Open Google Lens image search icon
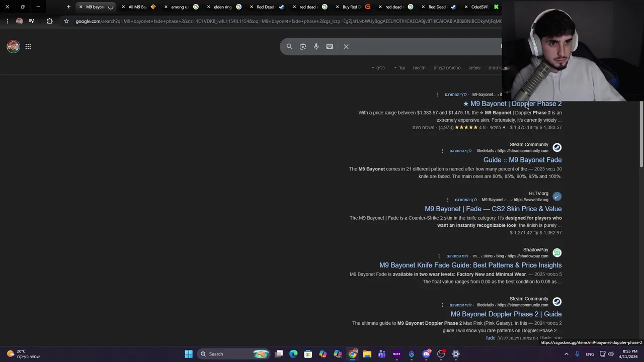This screenshot has height=362, width=644. tap(303, 46)
